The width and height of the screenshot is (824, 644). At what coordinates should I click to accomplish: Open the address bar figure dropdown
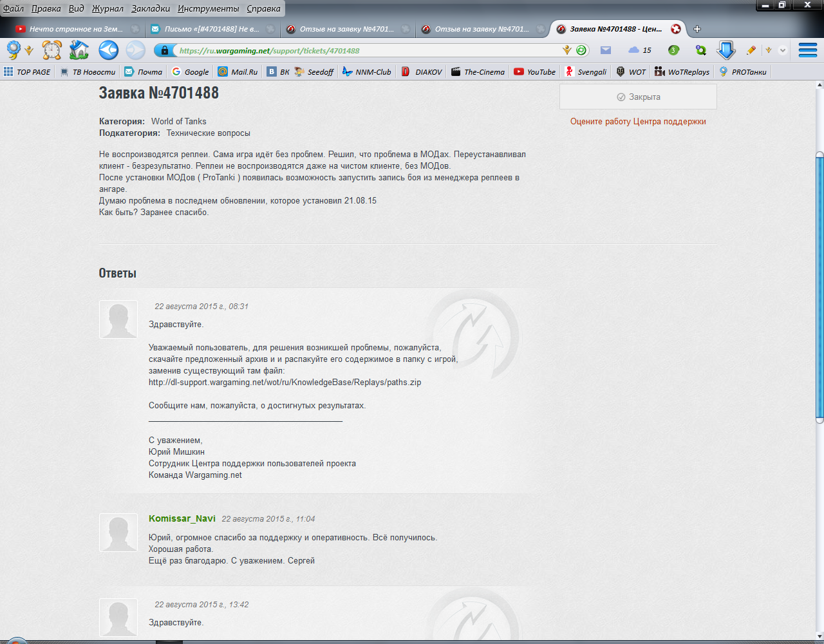point(567,50)
